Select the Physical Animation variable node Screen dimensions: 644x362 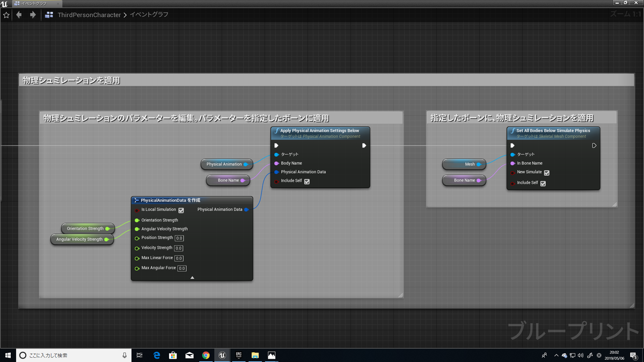[228, 164]
